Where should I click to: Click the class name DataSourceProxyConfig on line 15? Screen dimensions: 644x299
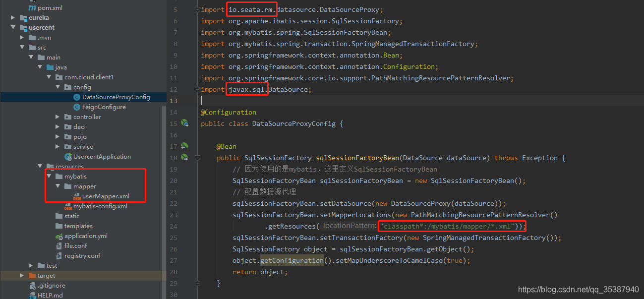294,123
